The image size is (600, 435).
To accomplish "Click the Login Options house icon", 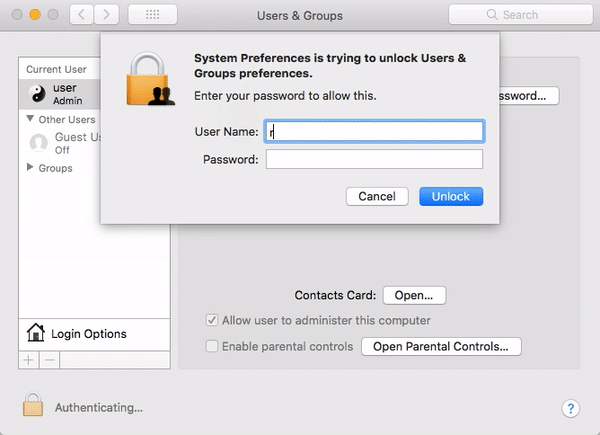I will [36, 332].
